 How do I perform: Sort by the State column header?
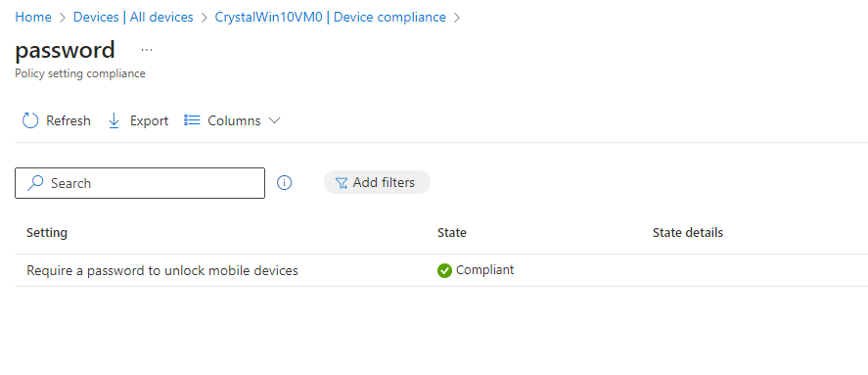coord(452,233)
